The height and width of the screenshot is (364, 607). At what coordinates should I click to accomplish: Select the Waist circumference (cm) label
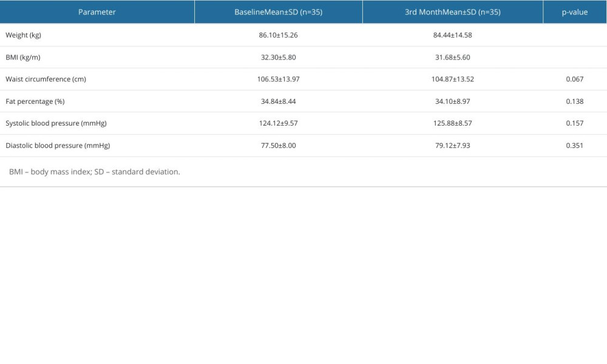click(x=46, y=79)
